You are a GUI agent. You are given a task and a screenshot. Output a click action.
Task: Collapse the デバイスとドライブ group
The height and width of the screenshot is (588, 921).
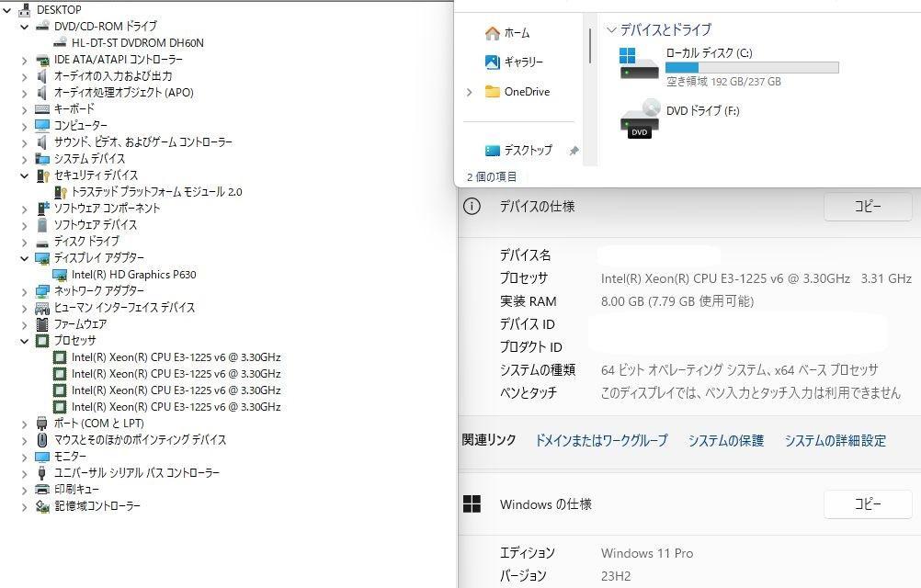[x=611, y=29]
